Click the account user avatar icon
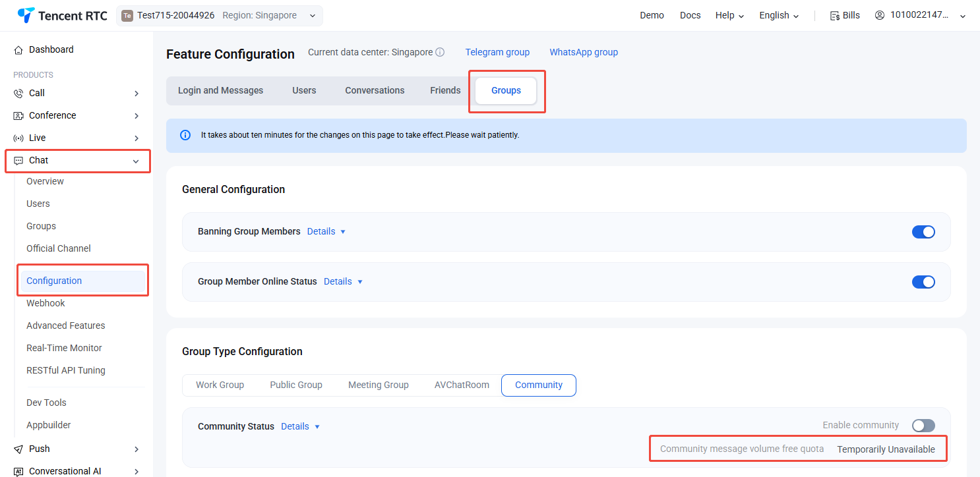Viewport: 980px width, 477px height. tap(880, 15)
